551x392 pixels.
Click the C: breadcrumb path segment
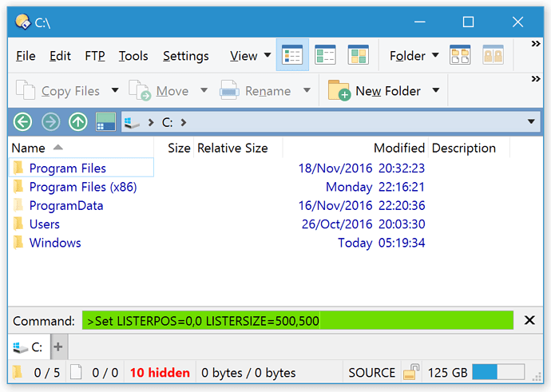point(167,122)
